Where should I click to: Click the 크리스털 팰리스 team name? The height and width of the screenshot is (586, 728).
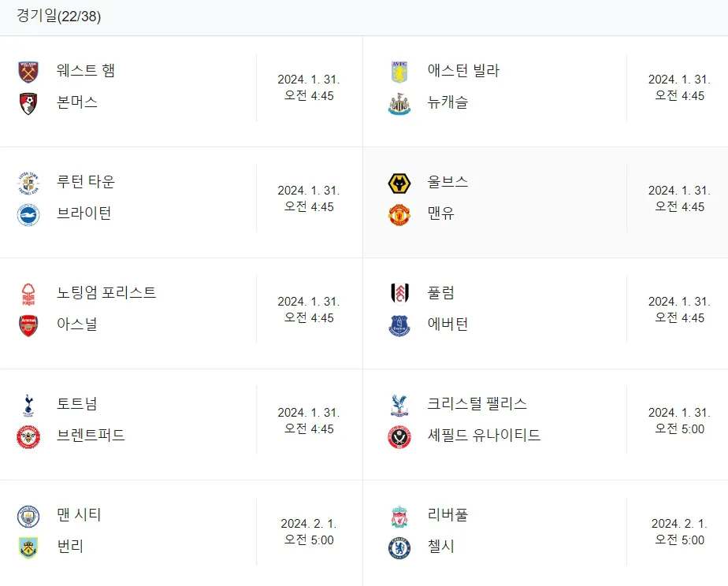[477, 403]
